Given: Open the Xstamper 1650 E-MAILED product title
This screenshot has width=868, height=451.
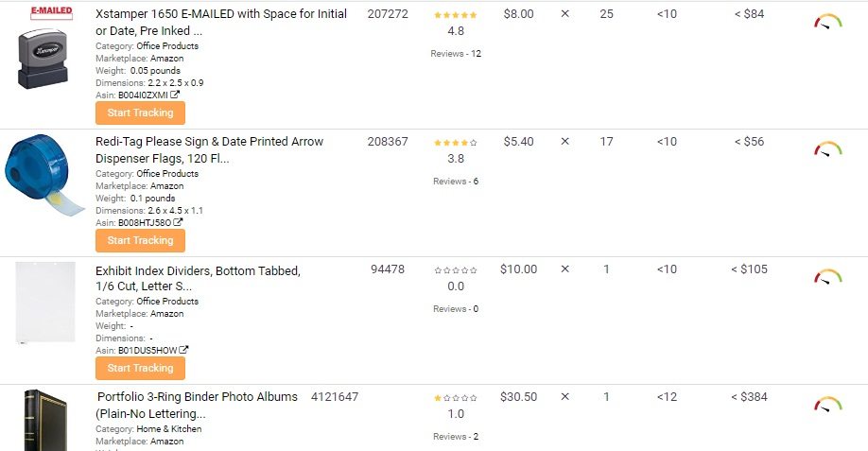Looking at the screenshot, I should [221, 22].
